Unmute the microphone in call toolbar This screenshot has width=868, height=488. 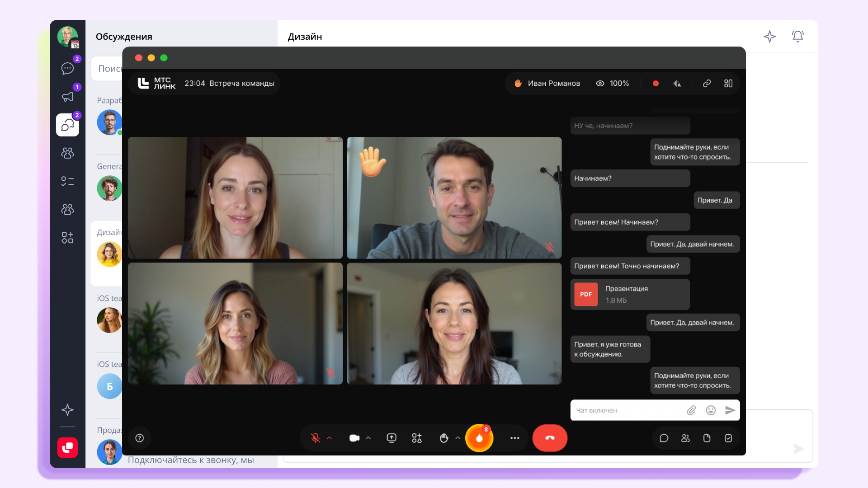tap(315, 438)
